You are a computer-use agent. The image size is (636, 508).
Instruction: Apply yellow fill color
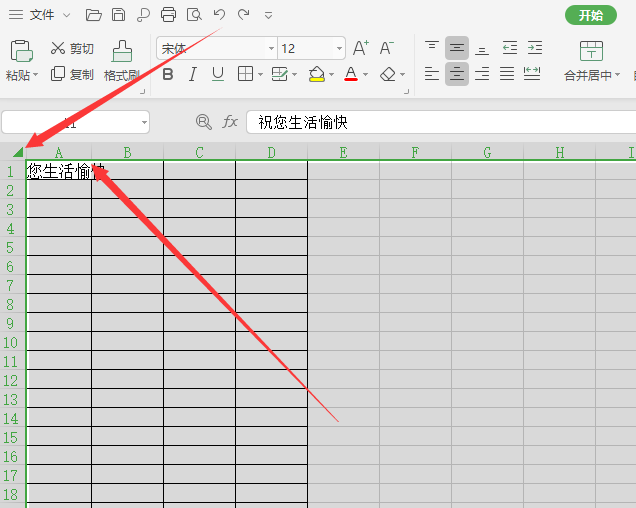coord(316,74)
